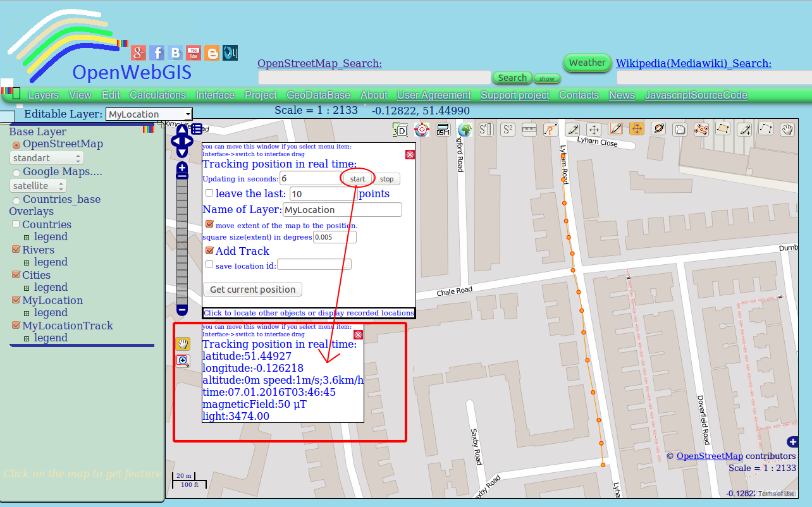Expand the Cities legend
This screenshot has width=812, height=507.
point(27,288)
